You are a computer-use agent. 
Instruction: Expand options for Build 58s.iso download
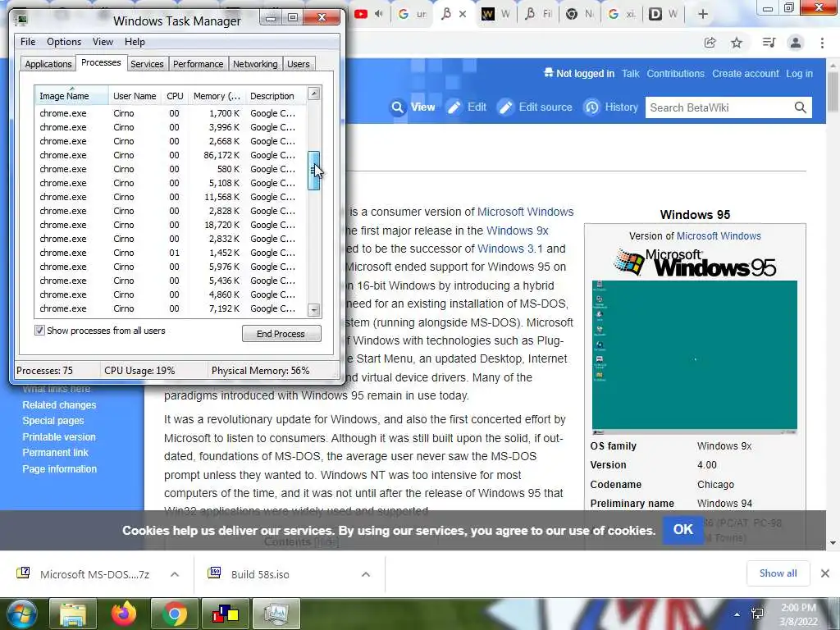tap(366, 574)
